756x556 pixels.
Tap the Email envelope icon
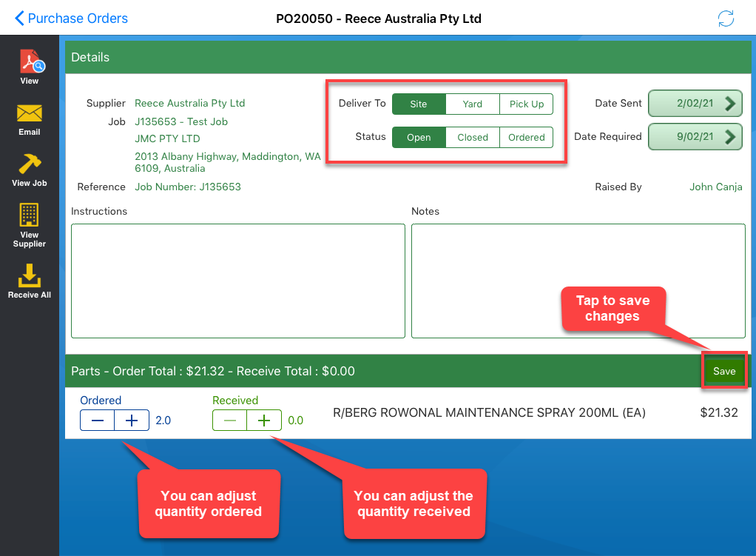[30, 114]
